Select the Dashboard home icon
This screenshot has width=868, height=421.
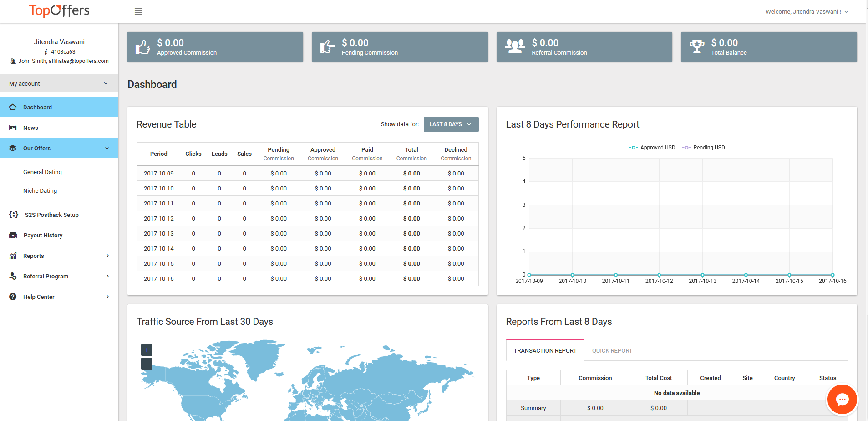[x=13, y=107]
